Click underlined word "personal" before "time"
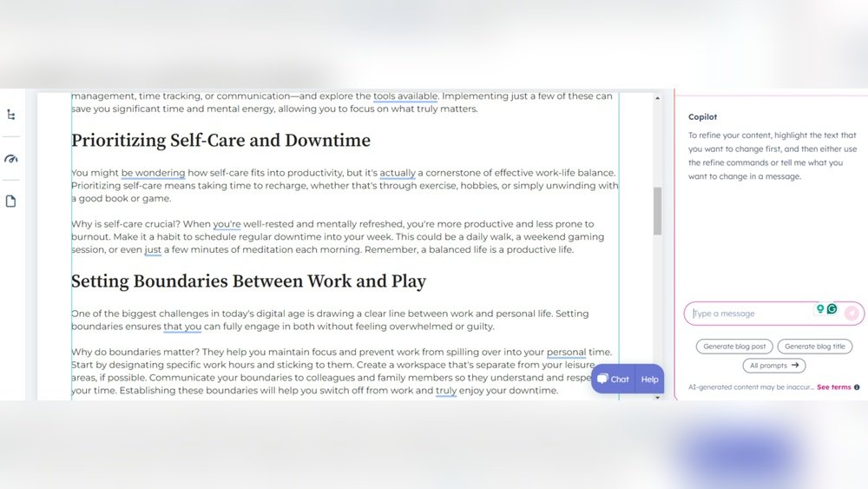868x489 pixels. [x=566, y=352]
